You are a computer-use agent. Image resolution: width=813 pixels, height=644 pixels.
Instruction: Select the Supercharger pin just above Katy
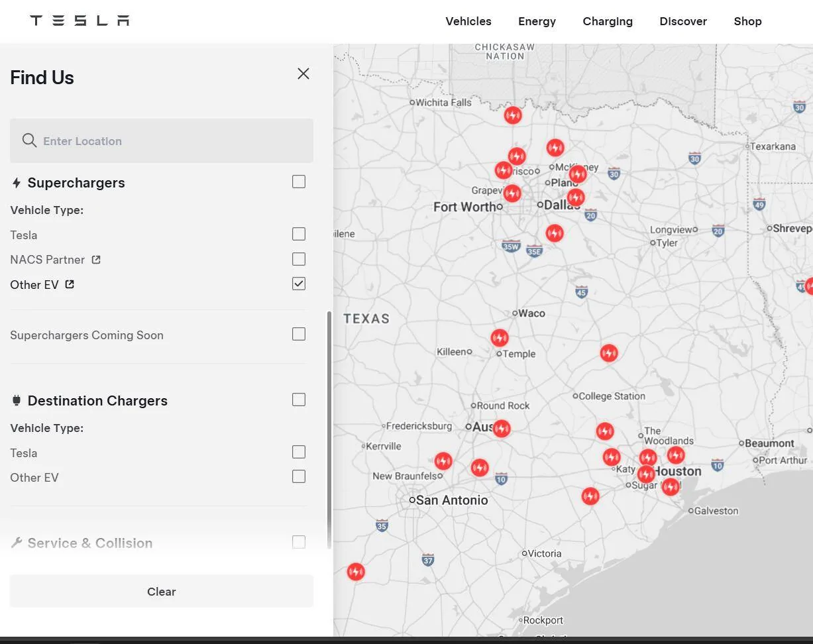click(x=612, y=457)
